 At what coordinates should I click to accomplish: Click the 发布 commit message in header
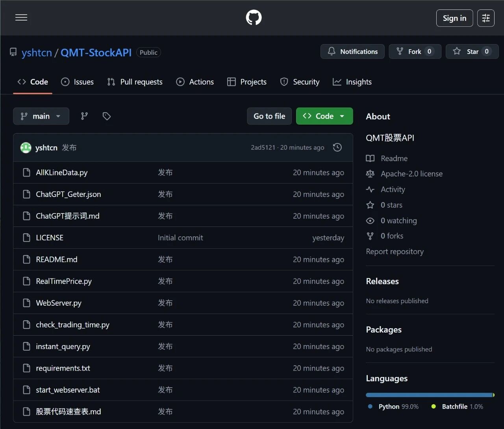[x=69, y=148]
